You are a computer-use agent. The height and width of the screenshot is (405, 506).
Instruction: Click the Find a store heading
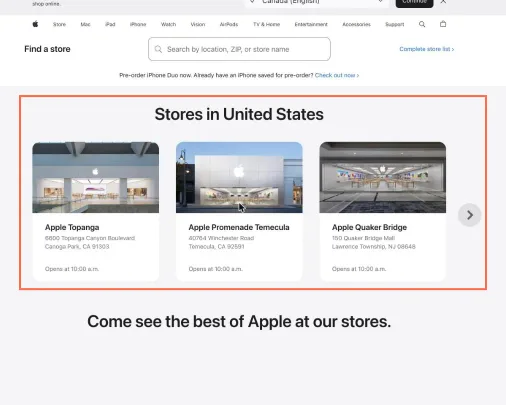coord(47,49)
